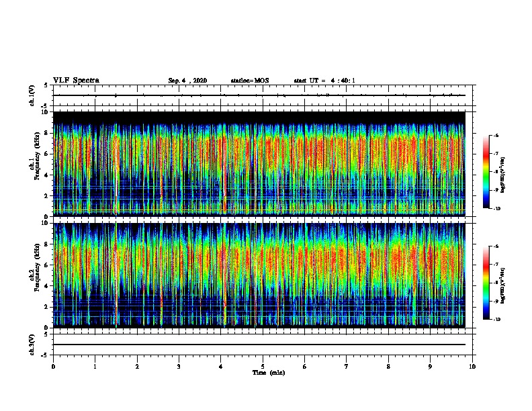
Task: Select the date text "Sep. 4, 2020"
Action: 187,81
